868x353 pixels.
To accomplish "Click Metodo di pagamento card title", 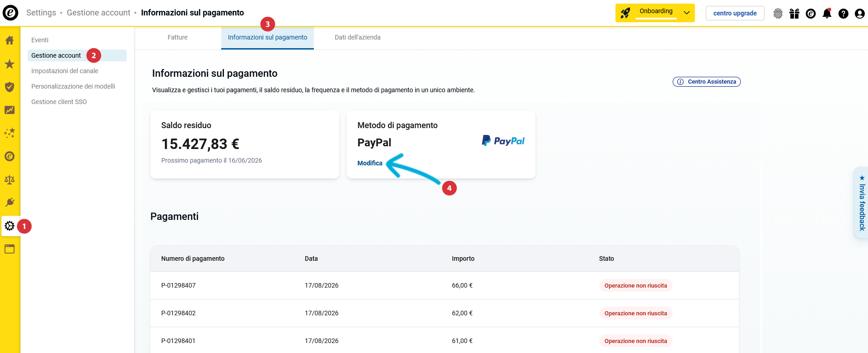I will 397,125.
